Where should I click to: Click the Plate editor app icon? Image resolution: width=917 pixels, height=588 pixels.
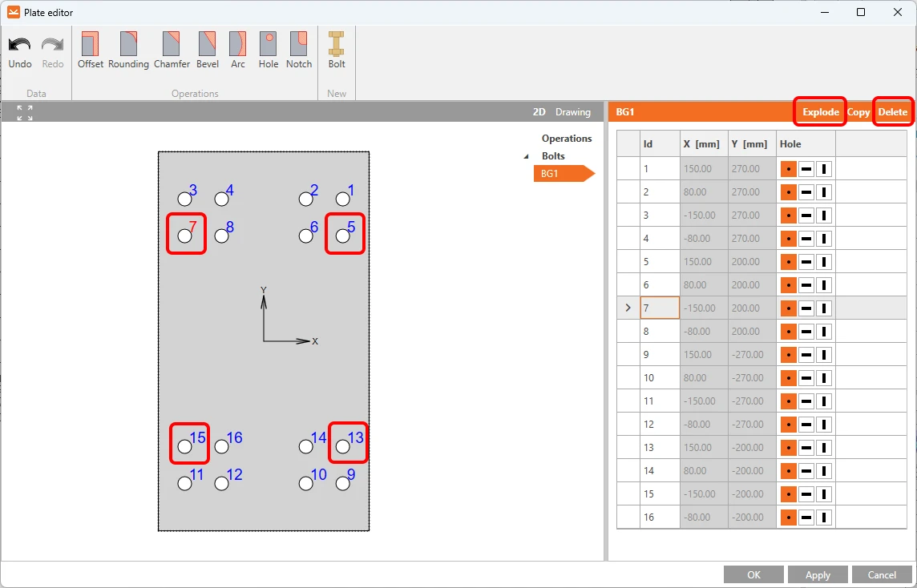click(x=13, y=12)
